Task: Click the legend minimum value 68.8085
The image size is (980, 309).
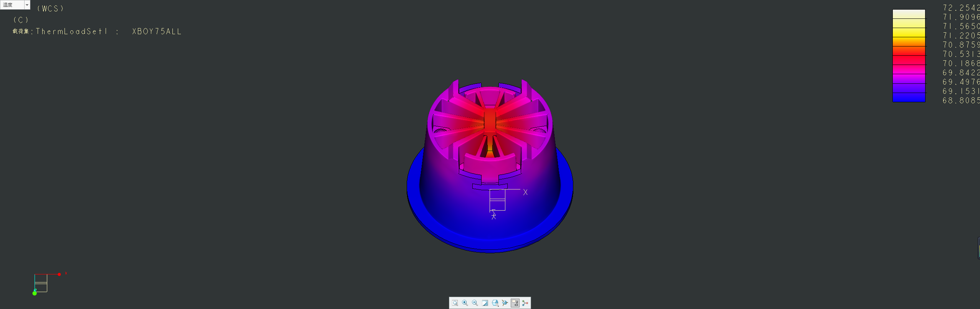Action: tap(961, 100)
